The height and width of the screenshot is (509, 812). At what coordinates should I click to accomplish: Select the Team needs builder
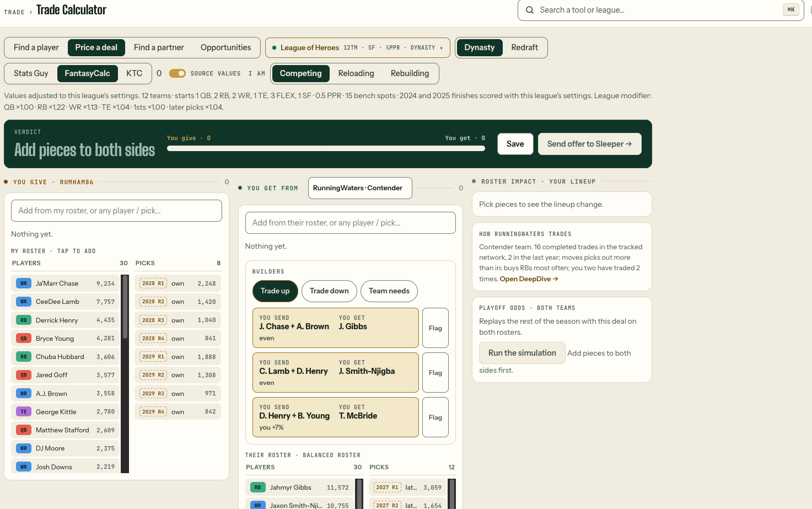tap(389, 291)
